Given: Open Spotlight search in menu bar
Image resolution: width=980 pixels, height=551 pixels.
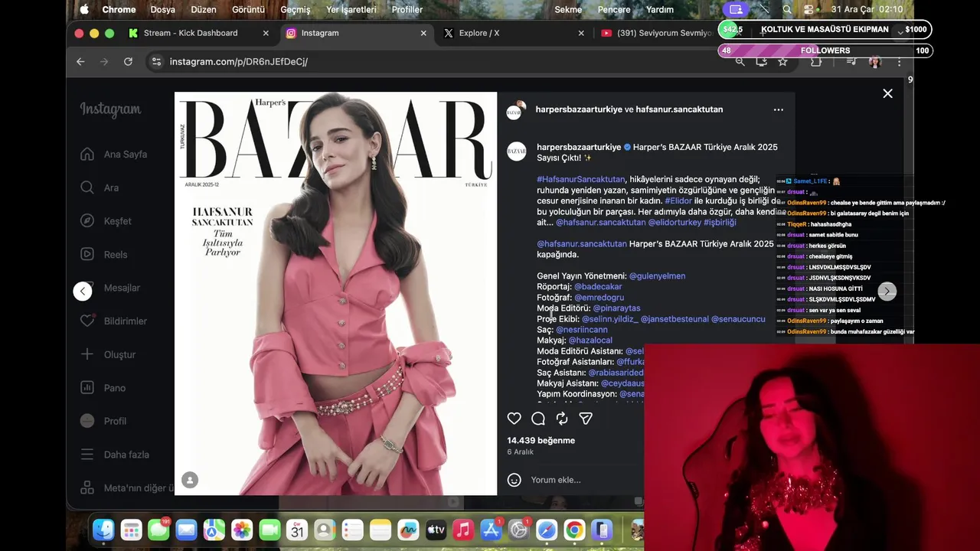Looking at the screenshot, I should tap(787, 9).
